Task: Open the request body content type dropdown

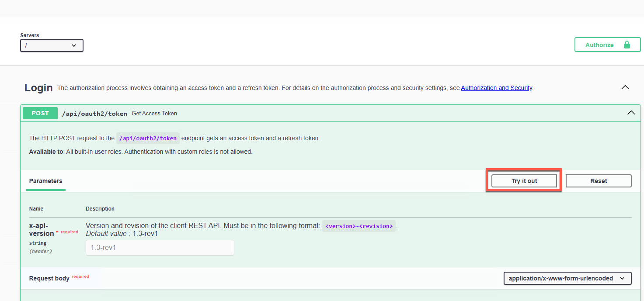Action: 567,278
